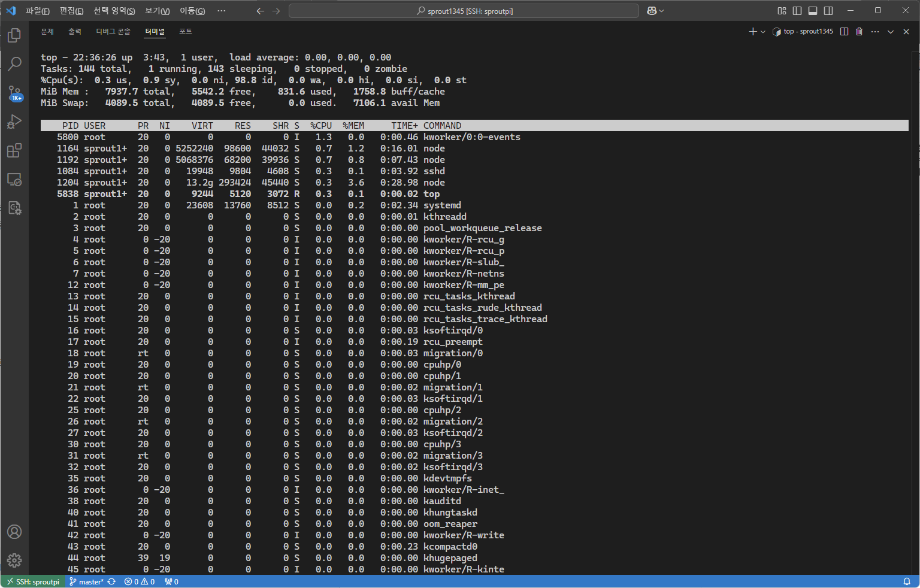Screen dimensions: 920x588
Task: Collapse panel size with chevron down
Action: tap(891, 32)
